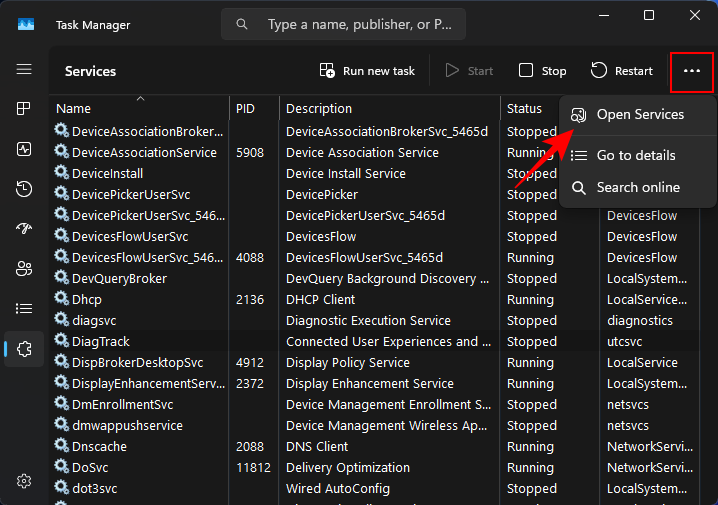Click the gear icon beside diagsvc
Screen dimensions: 718x505
(61, 320)
